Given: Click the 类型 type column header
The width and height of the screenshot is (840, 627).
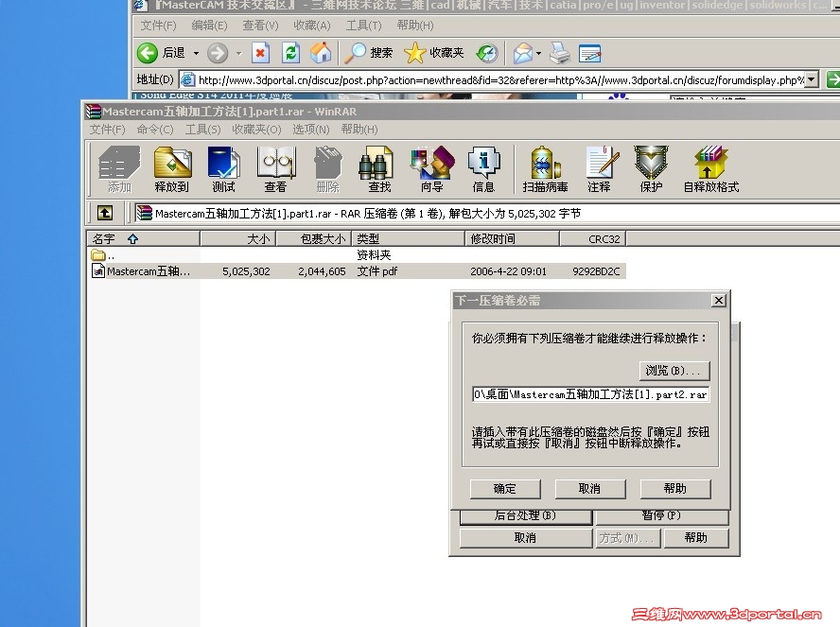Looking at the screenshot, I should click(x=409, y=239).
